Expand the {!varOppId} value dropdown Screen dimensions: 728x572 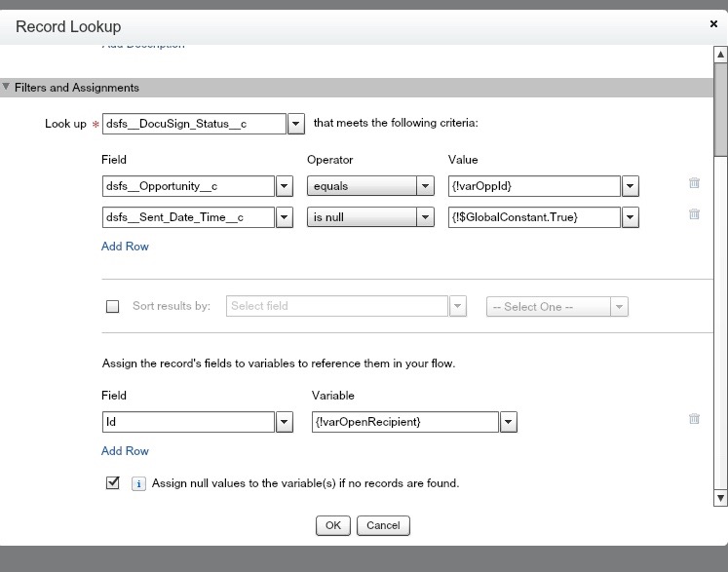pos(631,186)
